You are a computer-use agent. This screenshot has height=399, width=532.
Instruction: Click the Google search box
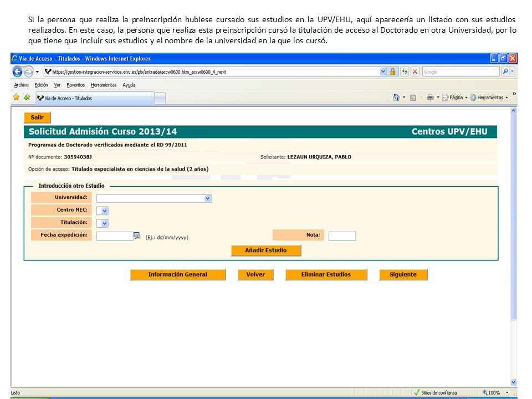461,71
